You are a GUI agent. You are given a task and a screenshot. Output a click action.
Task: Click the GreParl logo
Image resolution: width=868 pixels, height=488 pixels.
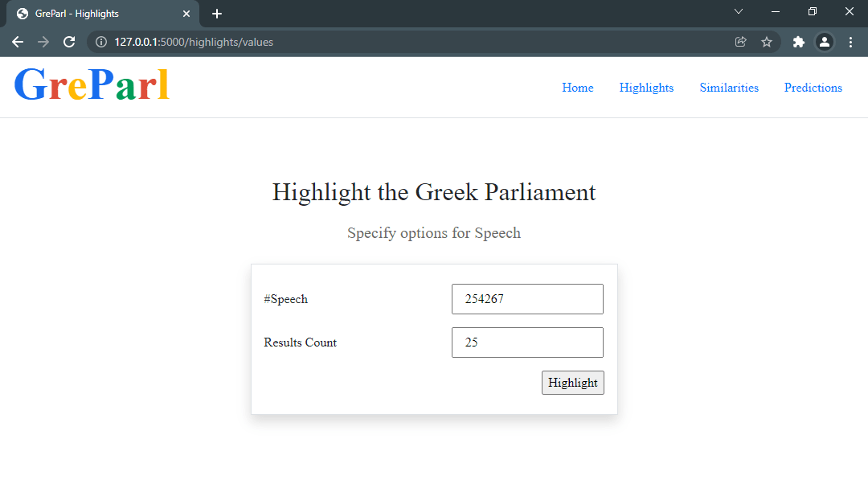pos(92,84)
